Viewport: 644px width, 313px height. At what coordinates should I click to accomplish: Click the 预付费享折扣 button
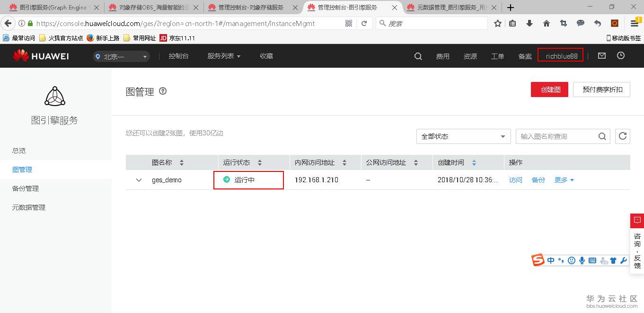coord(601,89)
